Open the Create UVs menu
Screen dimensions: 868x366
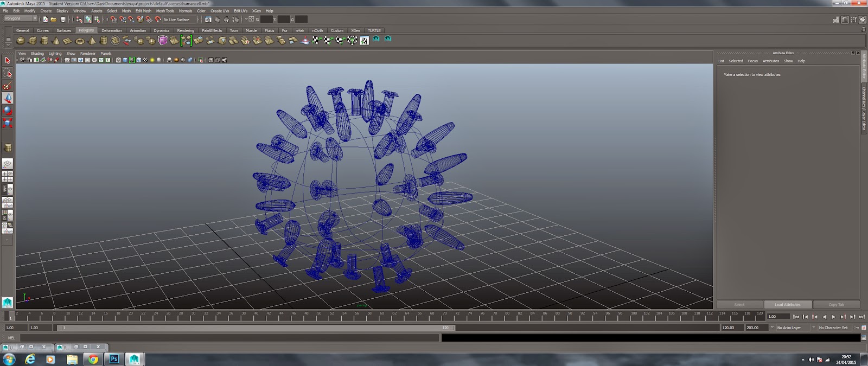click(x=221, y=11)
